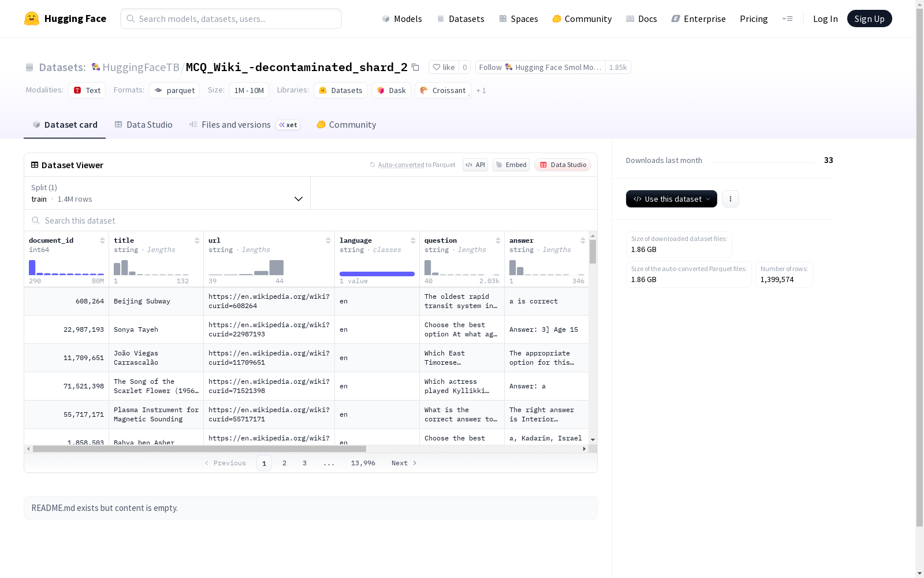Open Enterprise in the top navigation
The width and height of the screenshot is (924, 578).
click(698, 18)
